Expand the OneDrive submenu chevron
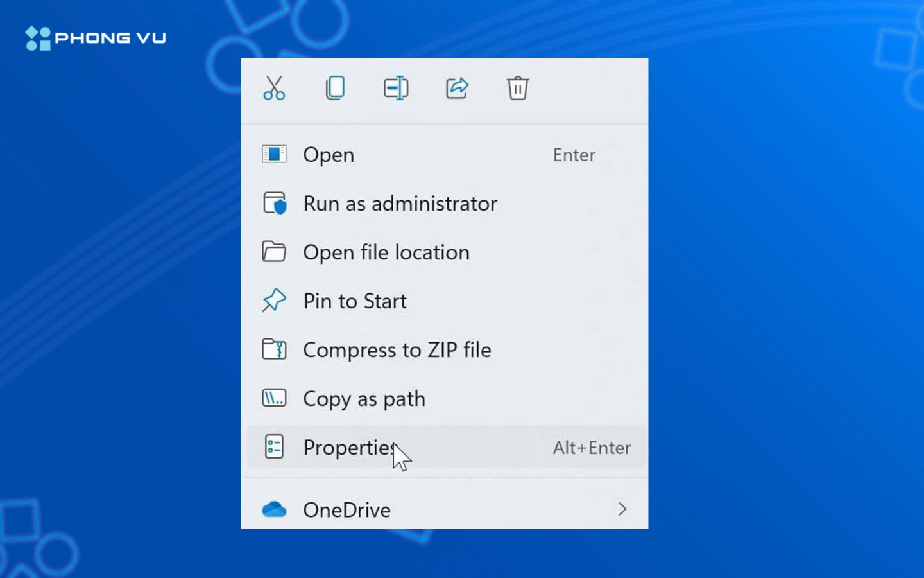The width and height of the screenshot is (924, 578). 622,509
